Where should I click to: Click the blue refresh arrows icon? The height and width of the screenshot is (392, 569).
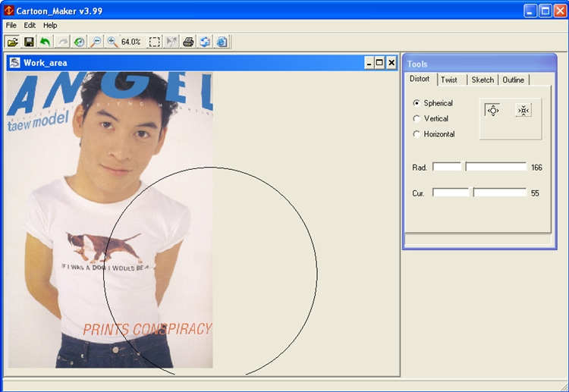[205, 42]
